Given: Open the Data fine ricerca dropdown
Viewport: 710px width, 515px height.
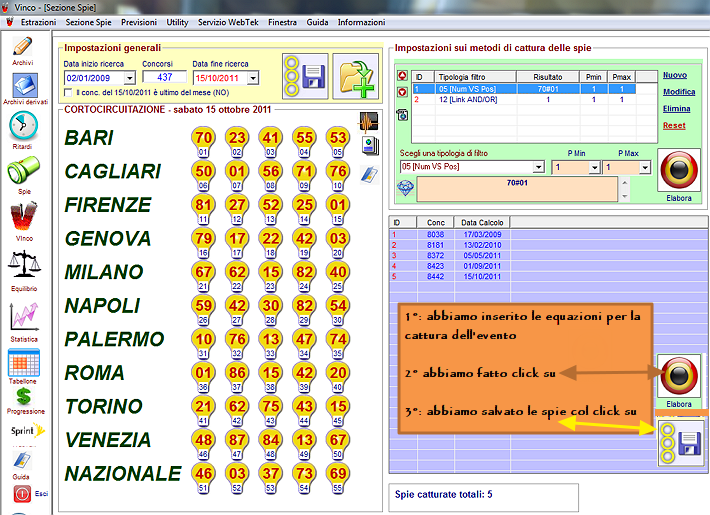Looking at the screenshot, I should pyautogui.click(x=252, y=77).
